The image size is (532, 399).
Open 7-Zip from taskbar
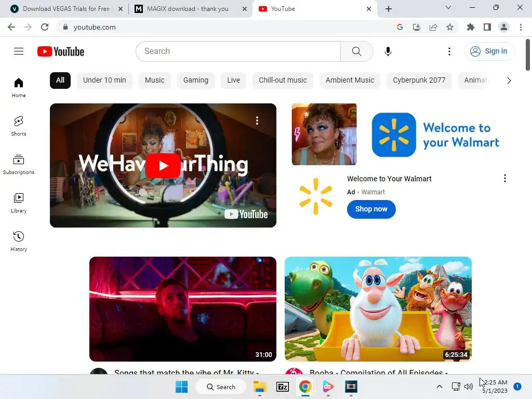(x=283, y=387)
